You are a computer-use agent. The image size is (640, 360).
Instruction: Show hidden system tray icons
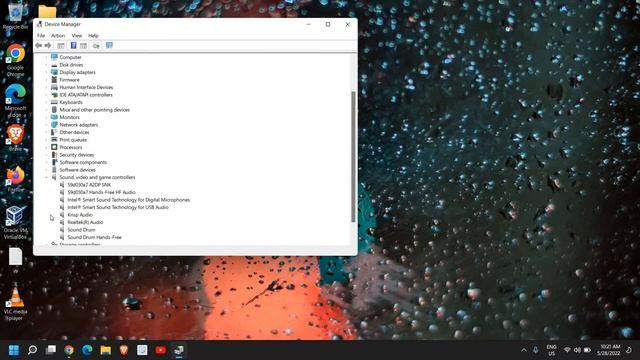pos(524,350)
